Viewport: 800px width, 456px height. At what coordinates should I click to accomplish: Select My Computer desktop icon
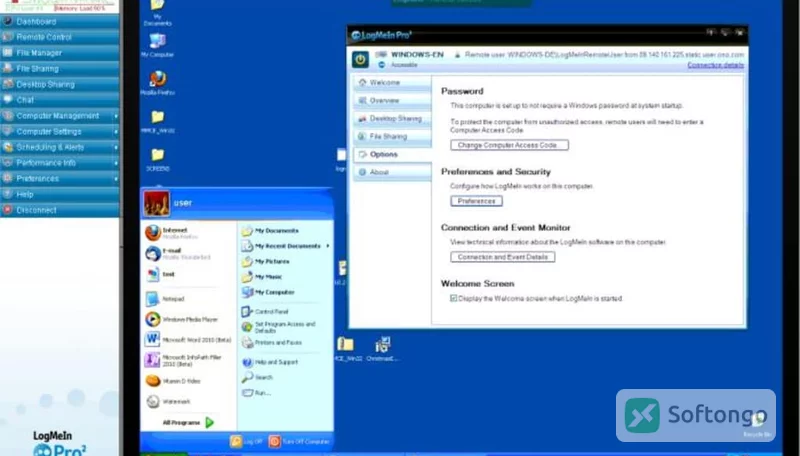(x=157, y=45)
